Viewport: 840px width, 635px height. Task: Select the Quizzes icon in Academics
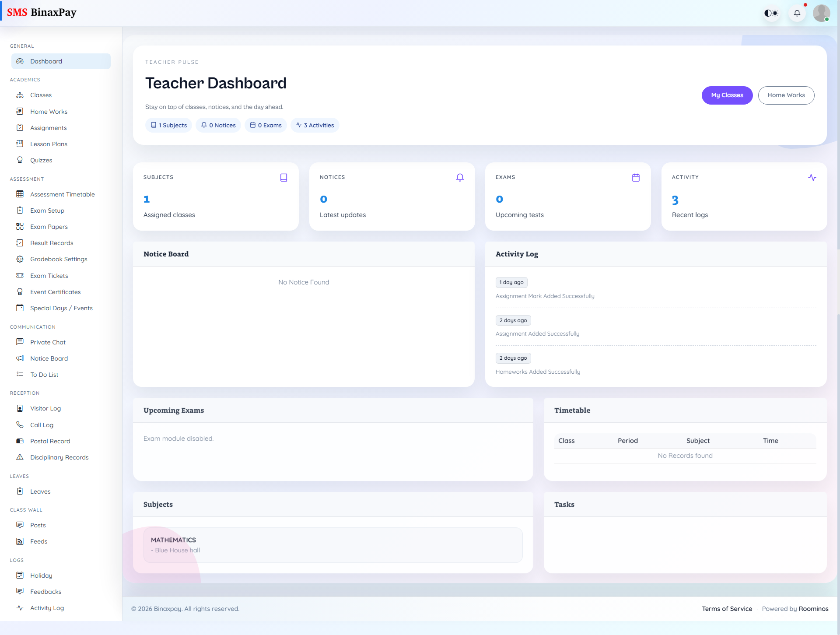click(x=20, y=160)
